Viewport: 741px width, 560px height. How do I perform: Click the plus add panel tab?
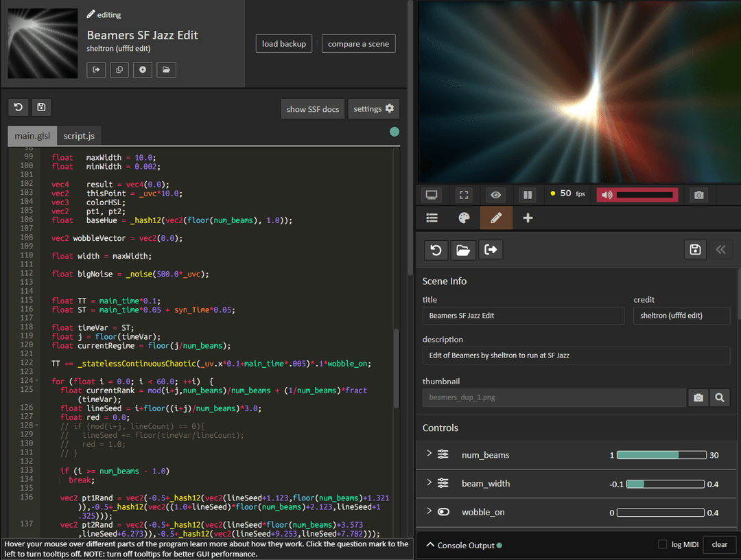pyautogui.click(x=528, y=218)
